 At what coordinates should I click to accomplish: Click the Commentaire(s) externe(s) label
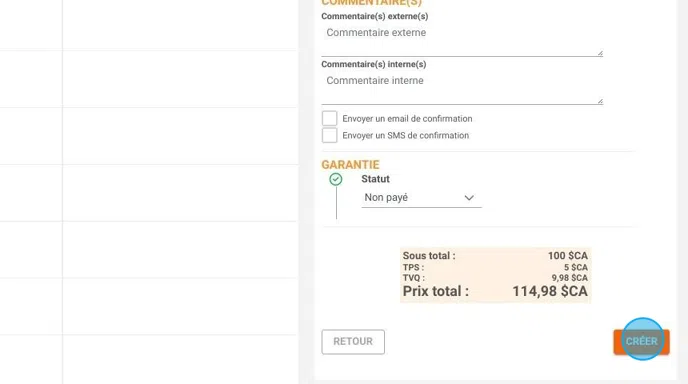pyautogui.click(x=375, y=16)
